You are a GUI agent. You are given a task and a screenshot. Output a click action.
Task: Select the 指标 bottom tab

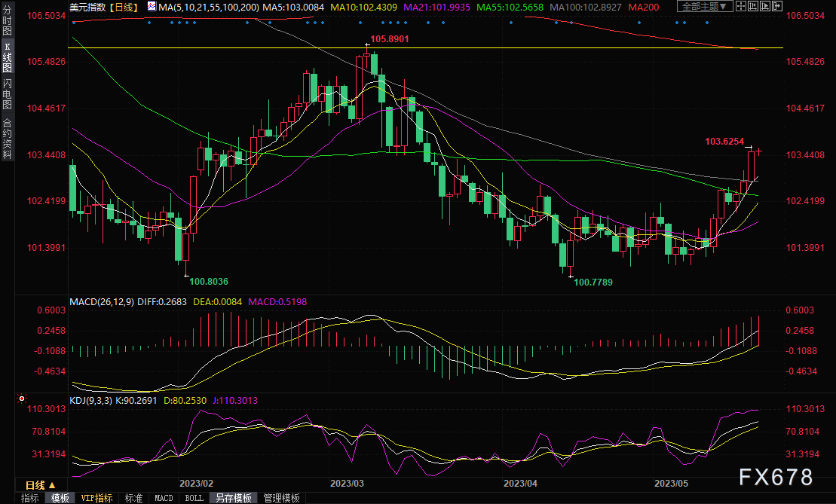tap(30, 498)
